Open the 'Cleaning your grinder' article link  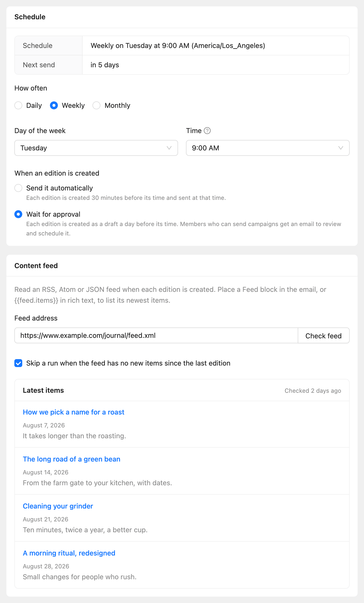click(x=58, y=506)
